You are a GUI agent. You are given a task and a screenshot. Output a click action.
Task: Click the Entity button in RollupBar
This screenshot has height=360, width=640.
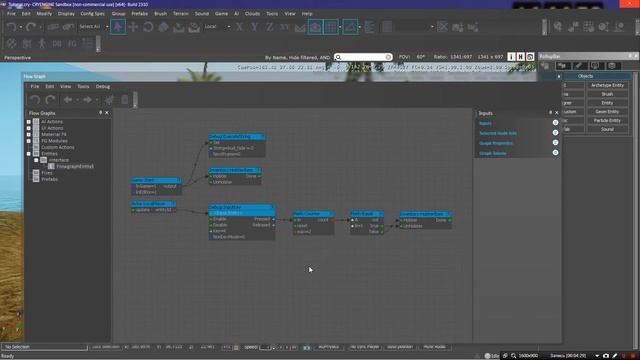point(607,103)
